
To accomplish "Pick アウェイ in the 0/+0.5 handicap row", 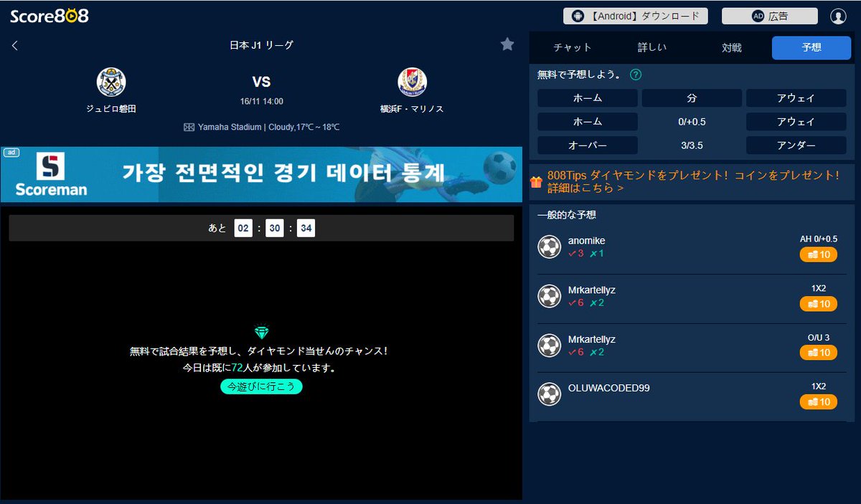I will [796, 122].
